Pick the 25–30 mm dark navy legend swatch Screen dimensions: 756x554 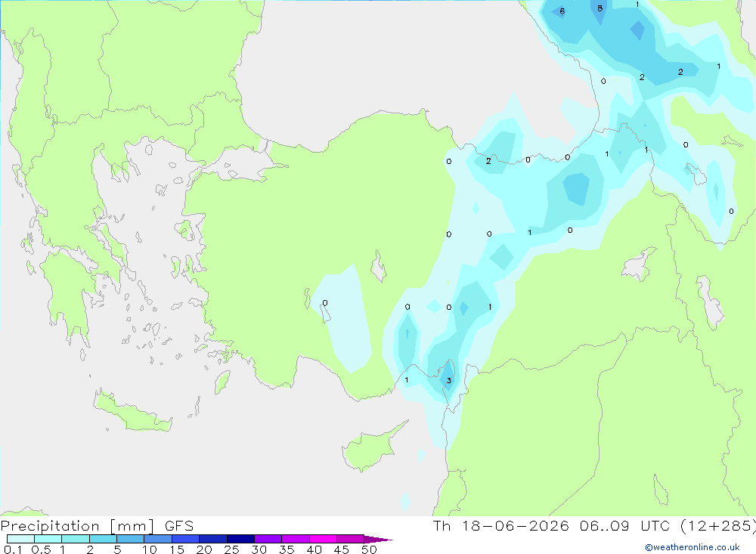240,539
